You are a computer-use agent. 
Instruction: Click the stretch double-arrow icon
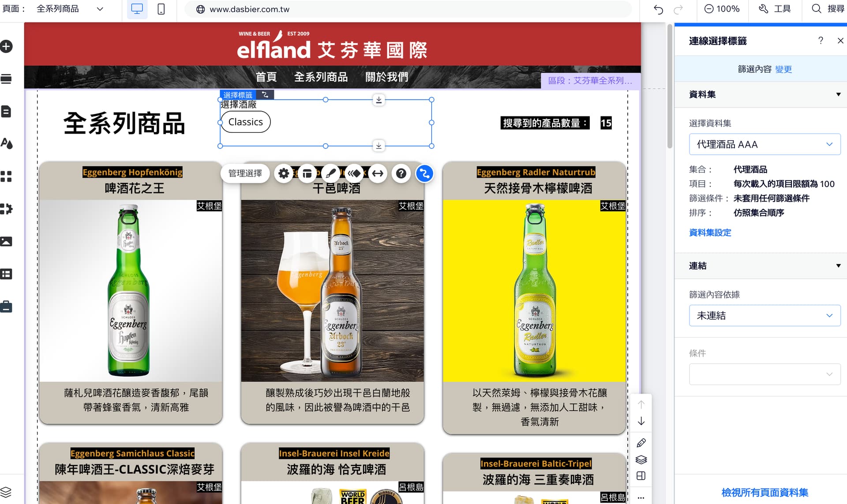378,174
